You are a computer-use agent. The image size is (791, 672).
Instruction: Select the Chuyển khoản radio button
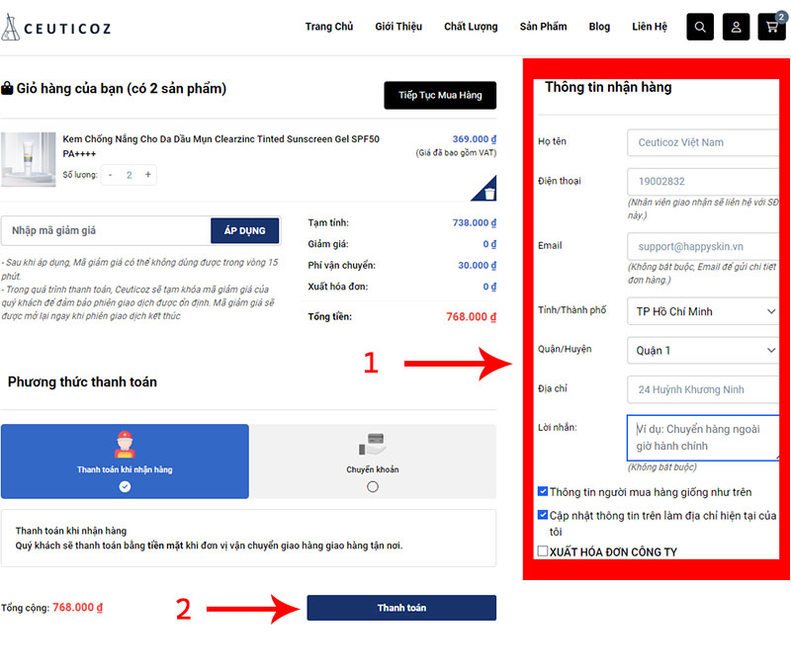tap(372, 486)
